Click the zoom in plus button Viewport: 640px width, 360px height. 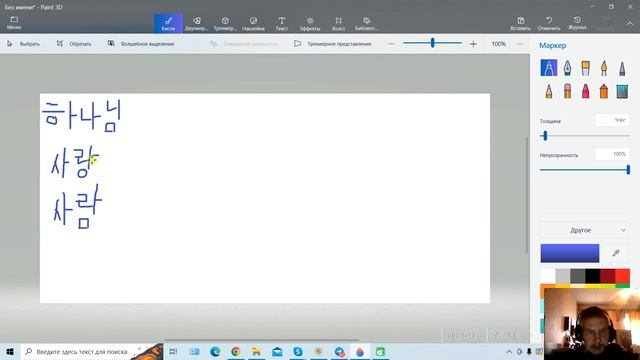473,44
